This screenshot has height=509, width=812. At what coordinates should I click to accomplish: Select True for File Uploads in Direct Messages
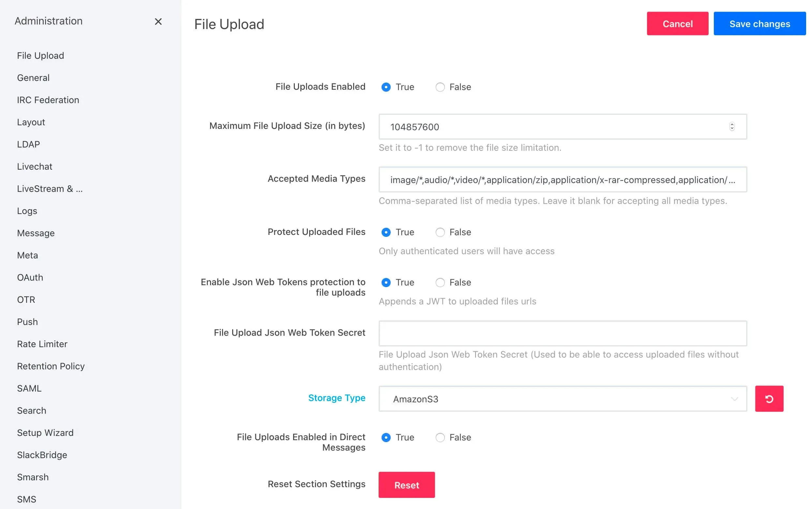click(x=386, y=437)
